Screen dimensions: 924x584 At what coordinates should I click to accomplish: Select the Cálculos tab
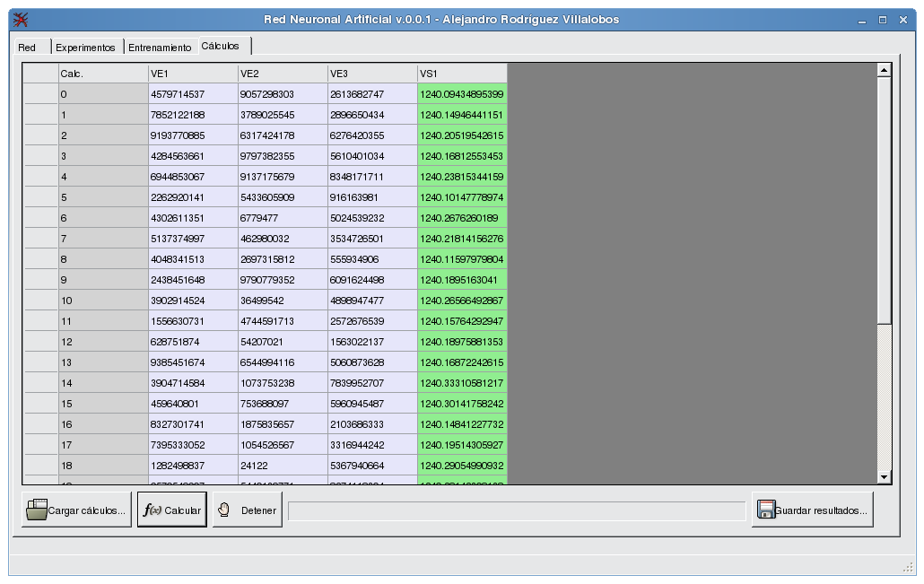click(222, 46)
